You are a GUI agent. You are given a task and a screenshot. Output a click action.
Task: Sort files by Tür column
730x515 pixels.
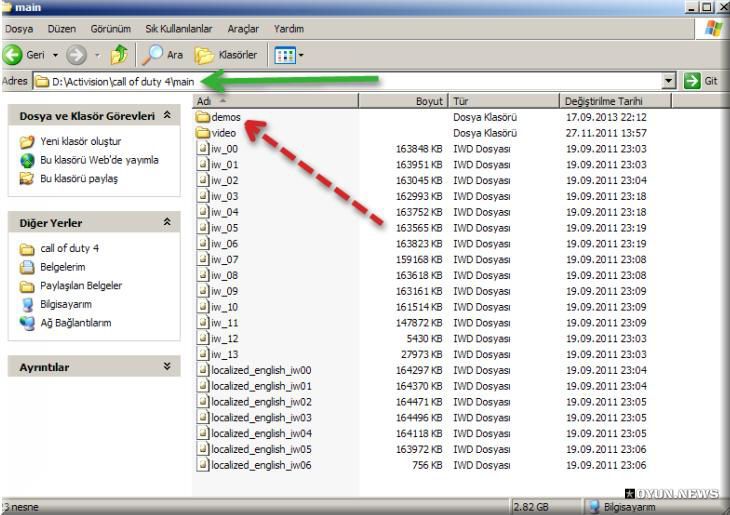pyautogui.click(x=504, y=101)
